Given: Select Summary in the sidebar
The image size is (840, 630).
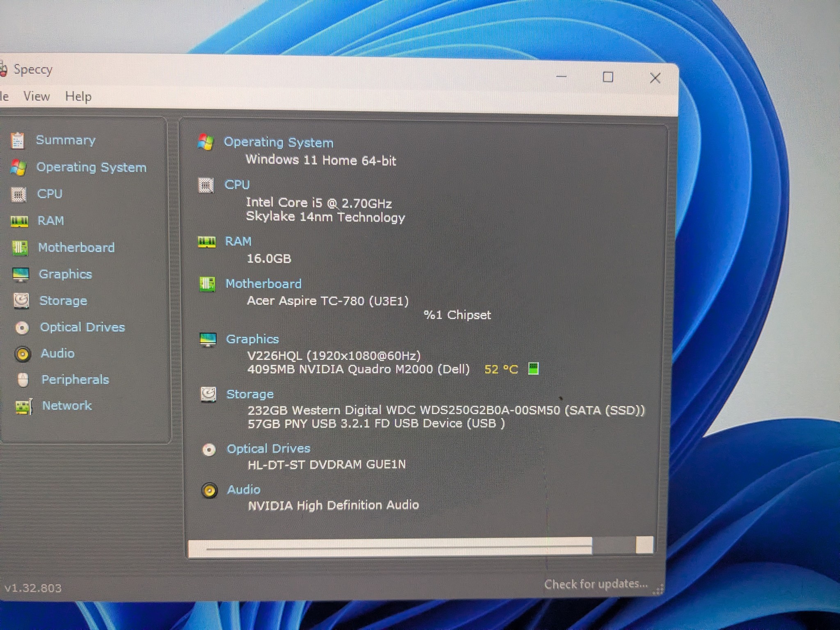Looking at the screenshot, I should click(x=66, y=140).
